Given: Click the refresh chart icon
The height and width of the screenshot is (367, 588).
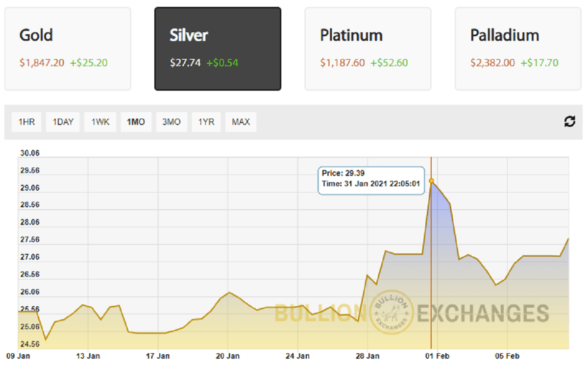Looking at the screenshot, I should point(569,122).
